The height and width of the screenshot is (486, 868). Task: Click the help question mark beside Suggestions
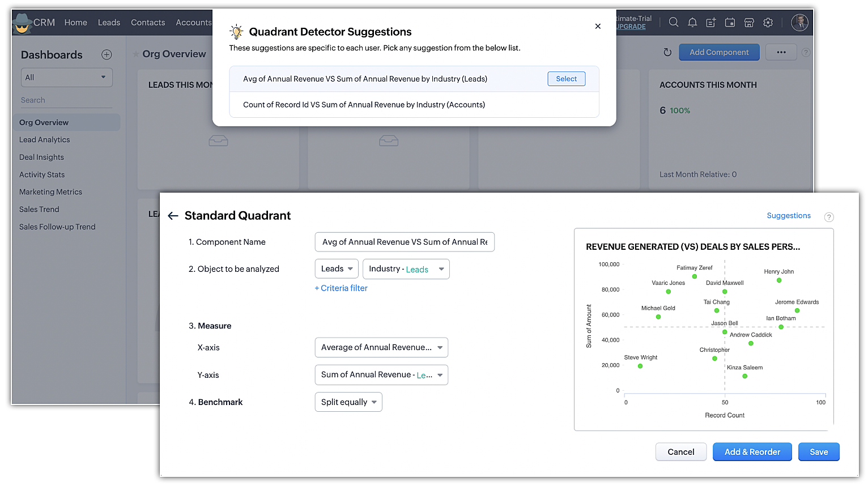[829, 217]
